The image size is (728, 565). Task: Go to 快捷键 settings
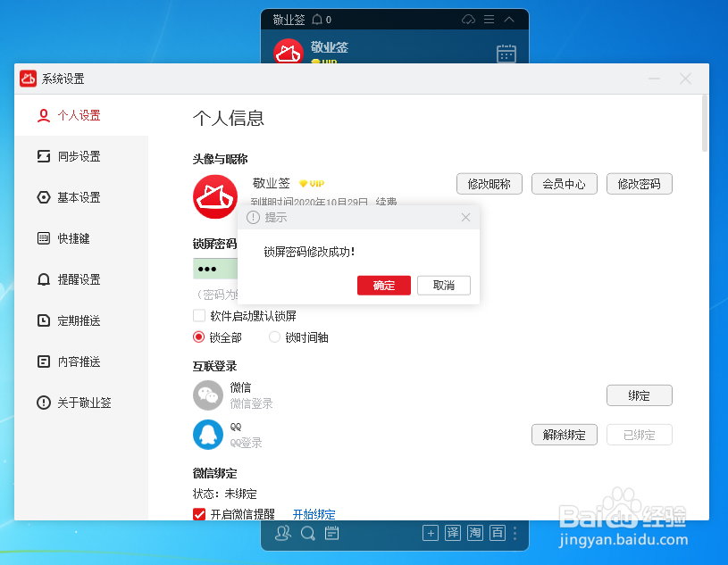(x=81, y=238)
